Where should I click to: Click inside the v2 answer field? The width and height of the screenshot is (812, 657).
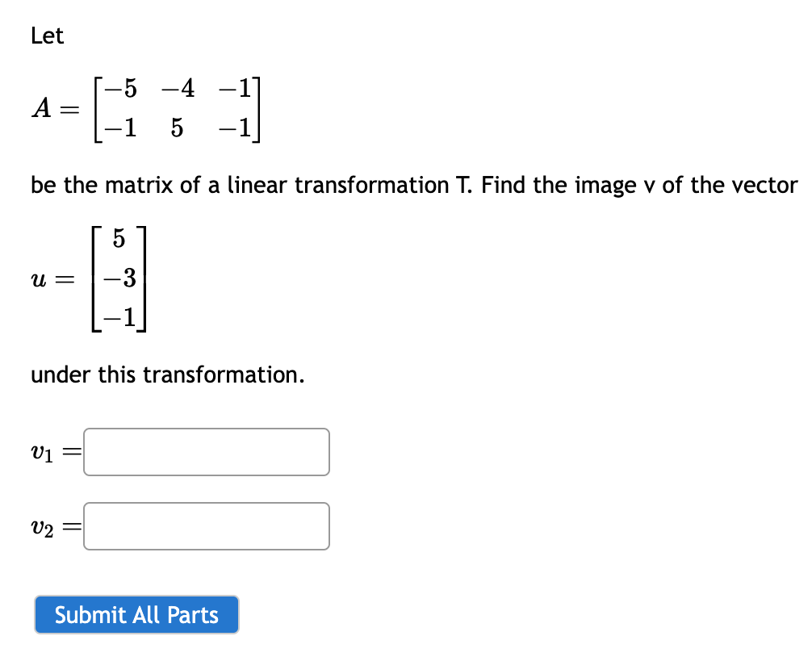[x=206, y=526]
